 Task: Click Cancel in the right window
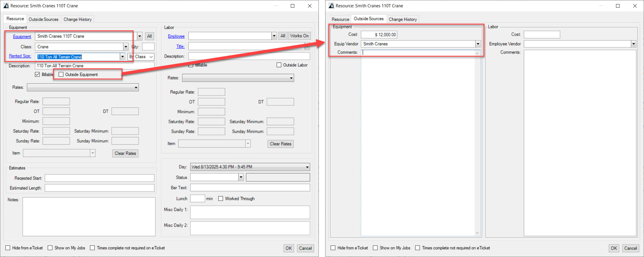631,248
